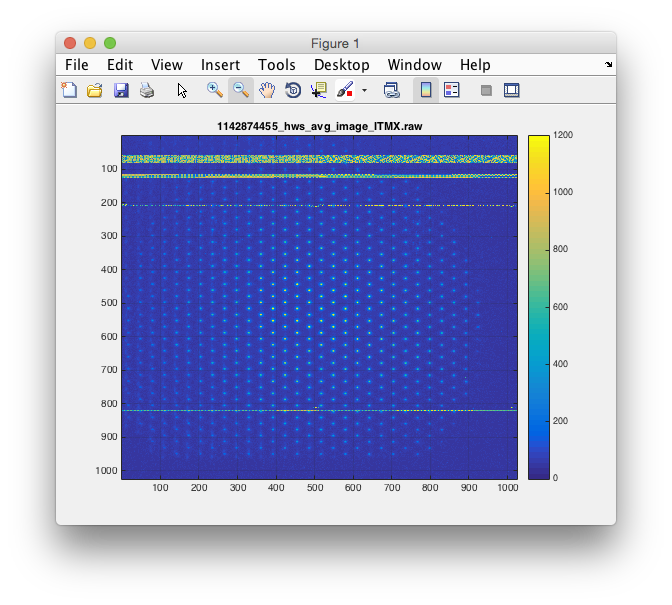Activate the Data Cursor tool
672x605 pixels.
319,90
